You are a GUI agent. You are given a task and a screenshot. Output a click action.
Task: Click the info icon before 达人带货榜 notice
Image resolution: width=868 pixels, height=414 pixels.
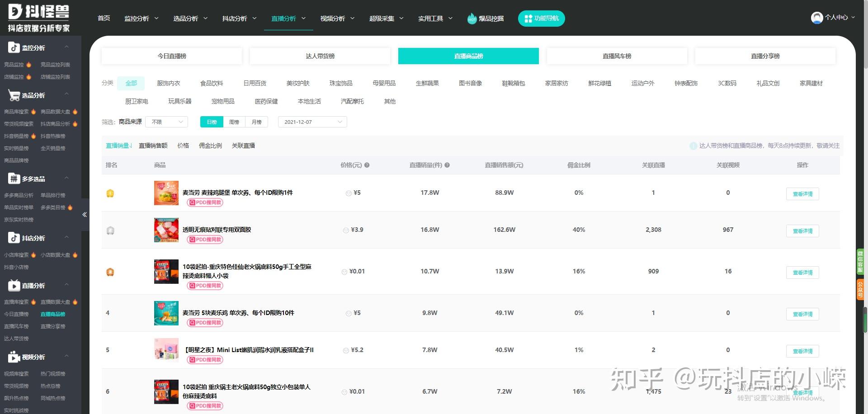pos(693,146)
